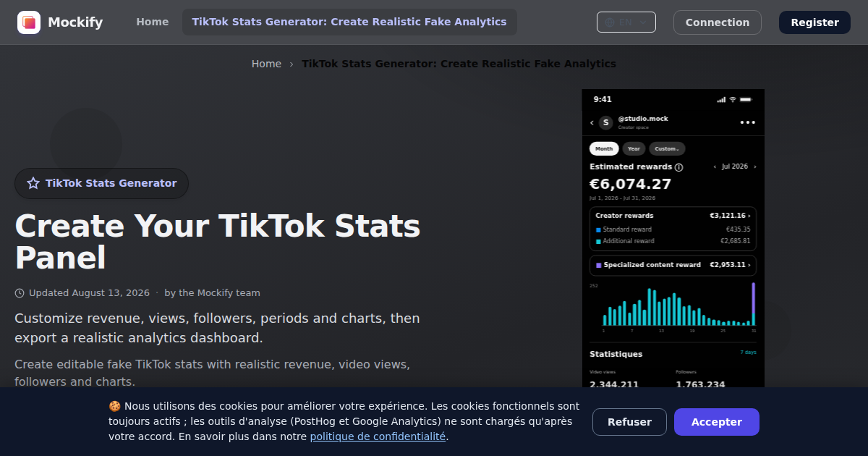
Task: Click the Updated August 13, 2026 text
Action: click(89, 293)
